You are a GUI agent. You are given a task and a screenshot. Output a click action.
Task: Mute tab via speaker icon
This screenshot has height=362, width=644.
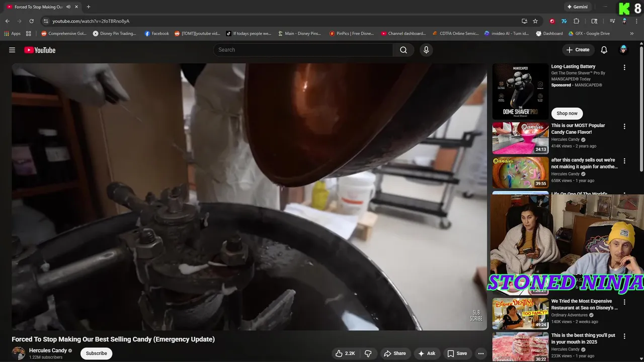pyautogui.click(x=68, y=7)
